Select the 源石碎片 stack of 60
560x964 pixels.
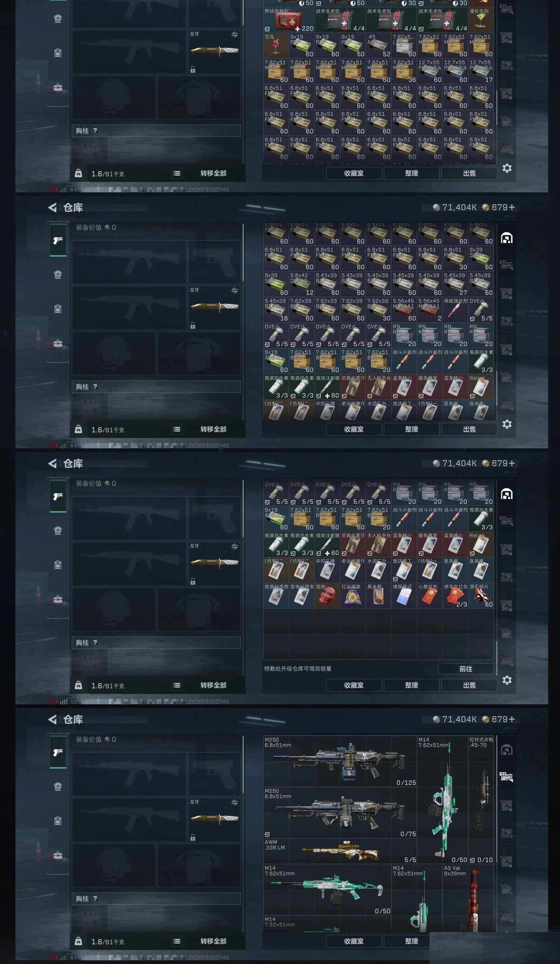point(481,595)
